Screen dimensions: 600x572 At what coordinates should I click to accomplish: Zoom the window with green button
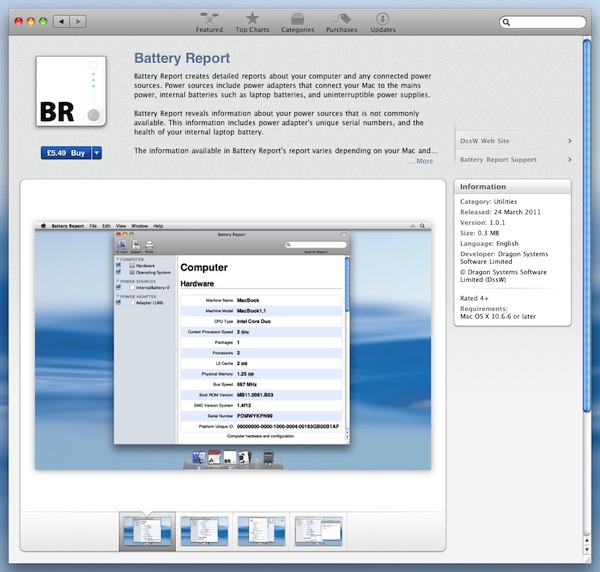point(43,21)
